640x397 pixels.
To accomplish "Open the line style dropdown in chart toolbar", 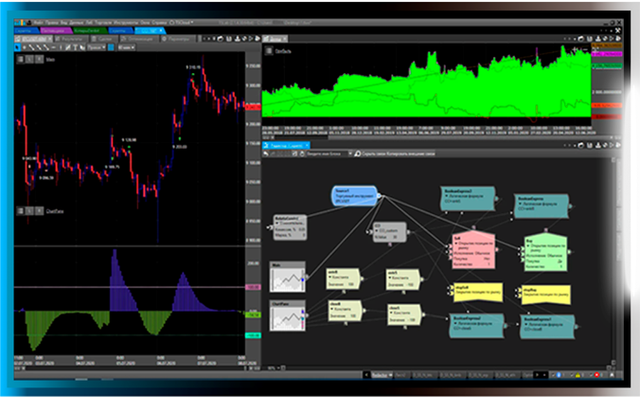I will [x=96, y=47].
